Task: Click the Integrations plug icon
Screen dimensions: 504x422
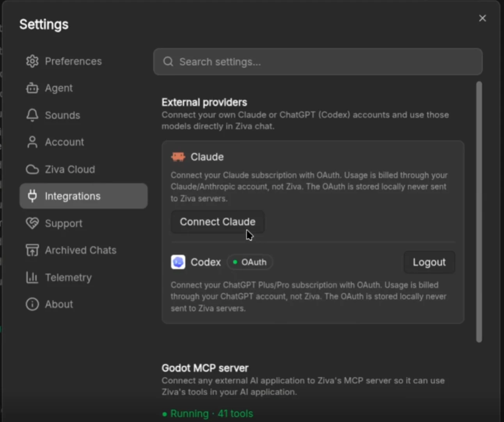Action: [x=32, y=196]
